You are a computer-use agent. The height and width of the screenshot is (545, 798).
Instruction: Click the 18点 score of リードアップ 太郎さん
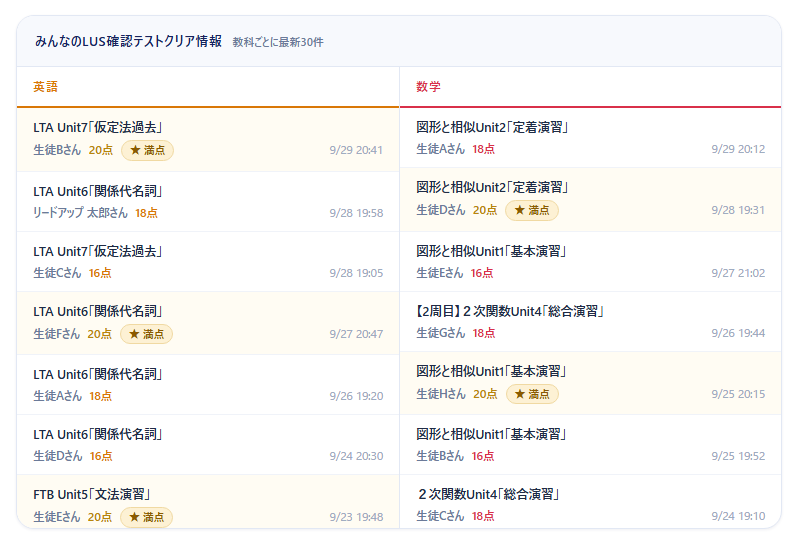[147, 213]
